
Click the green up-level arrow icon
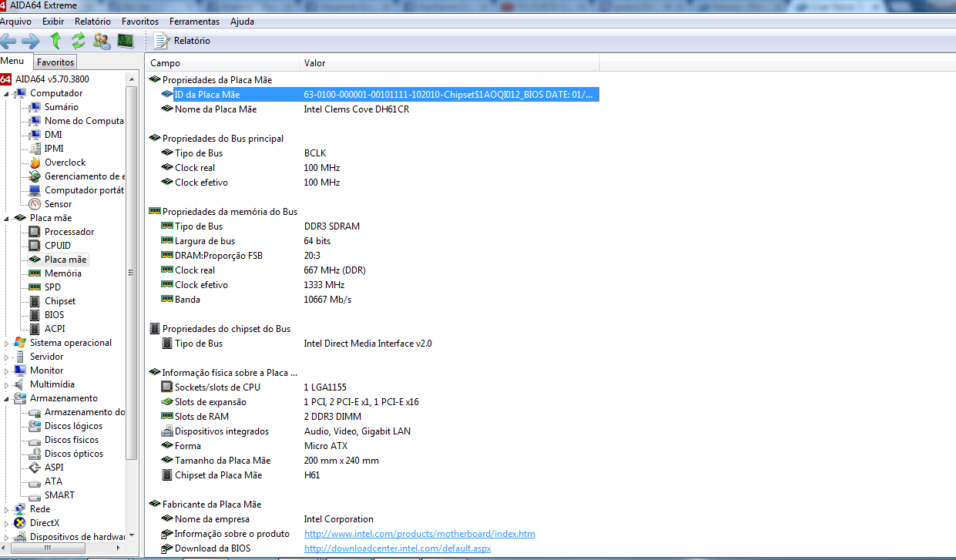[x=55, y=41]
